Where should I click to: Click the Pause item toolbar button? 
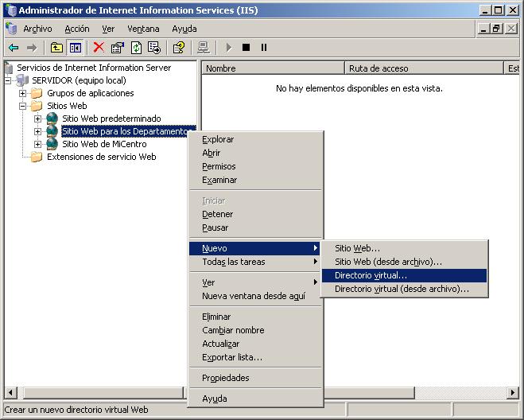point(264,48)
